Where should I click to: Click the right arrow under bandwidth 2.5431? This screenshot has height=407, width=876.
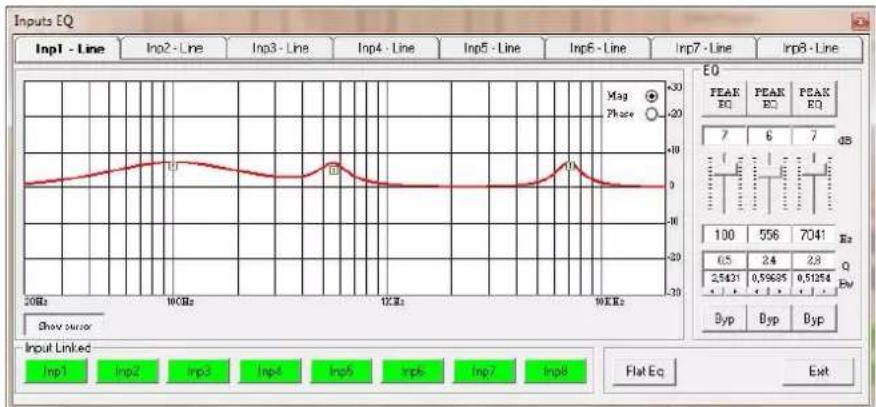pos(734,291)
